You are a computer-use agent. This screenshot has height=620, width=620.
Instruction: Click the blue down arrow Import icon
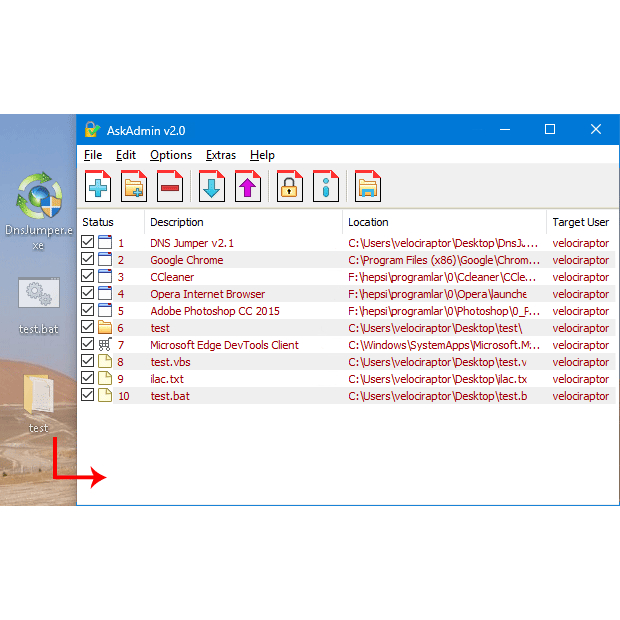pos(212,186)
